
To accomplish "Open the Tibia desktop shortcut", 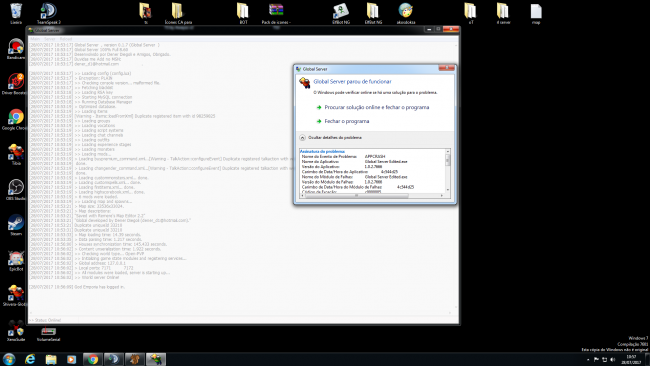I will coord(16,154).
